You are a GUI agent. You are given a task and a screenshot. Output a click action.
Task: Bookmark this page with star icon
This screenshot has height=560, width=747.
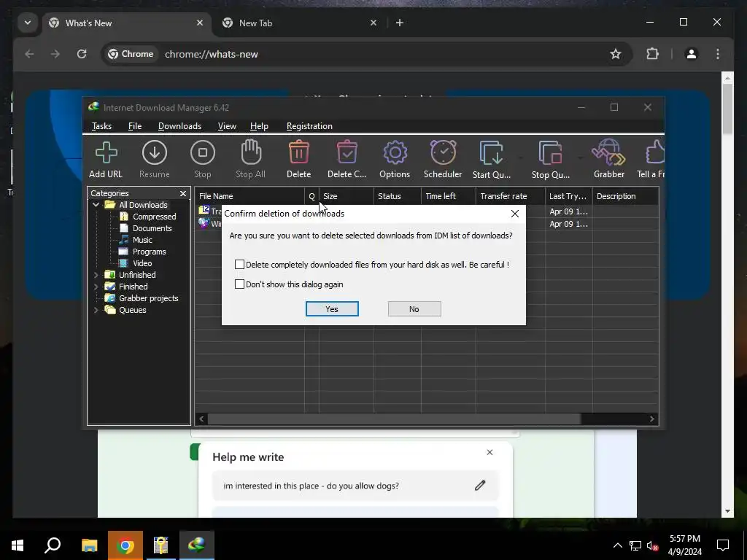[616, 54]
